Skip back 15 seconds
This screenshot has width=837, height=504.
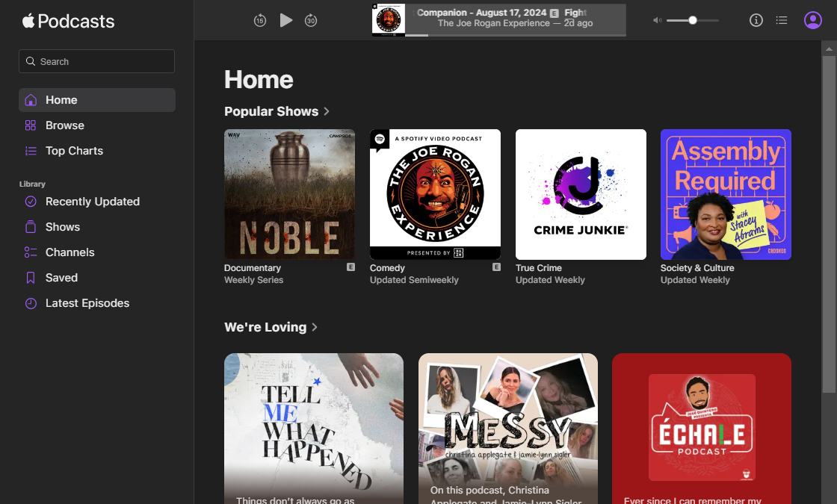tap(260, 21)
